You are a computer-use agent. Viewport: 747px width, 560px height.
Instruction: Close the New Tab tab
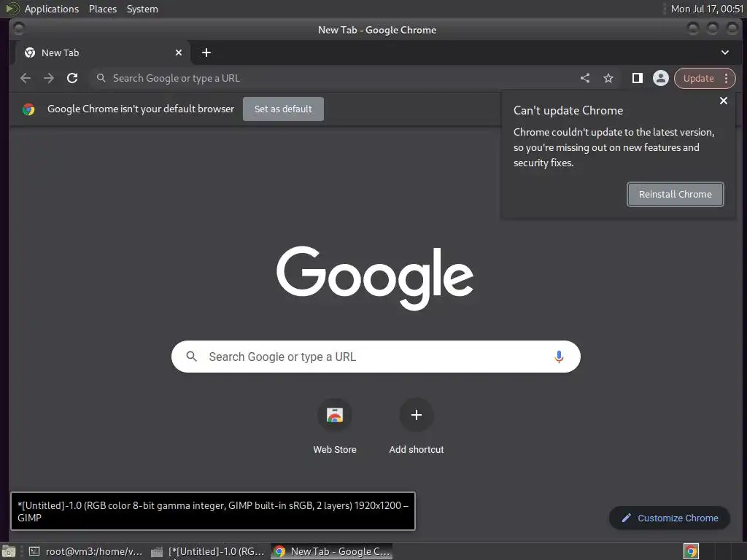pyautogui.click(x=179, y=52)
